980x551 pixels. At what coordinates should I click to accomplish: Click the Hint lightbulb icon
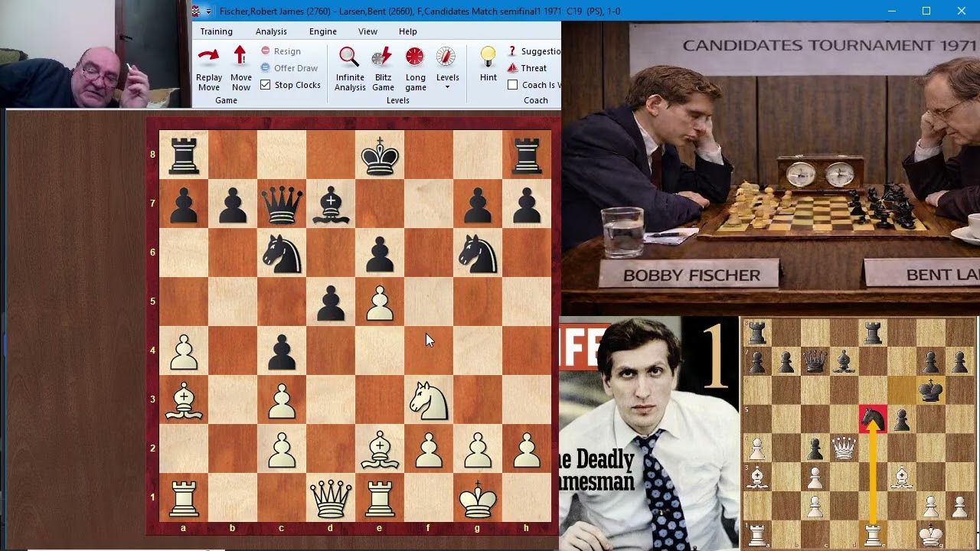pyautogui.click(x=488, y=57)
